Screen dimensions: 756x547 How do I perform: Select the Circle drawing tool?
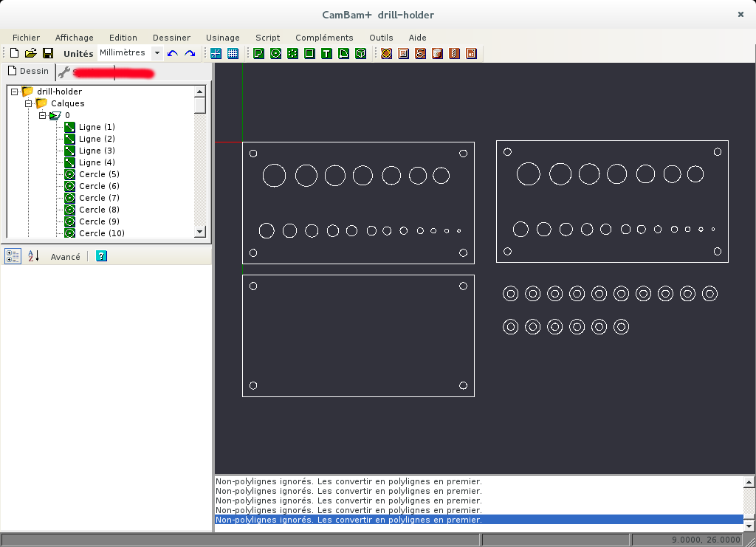coord(275,53)
